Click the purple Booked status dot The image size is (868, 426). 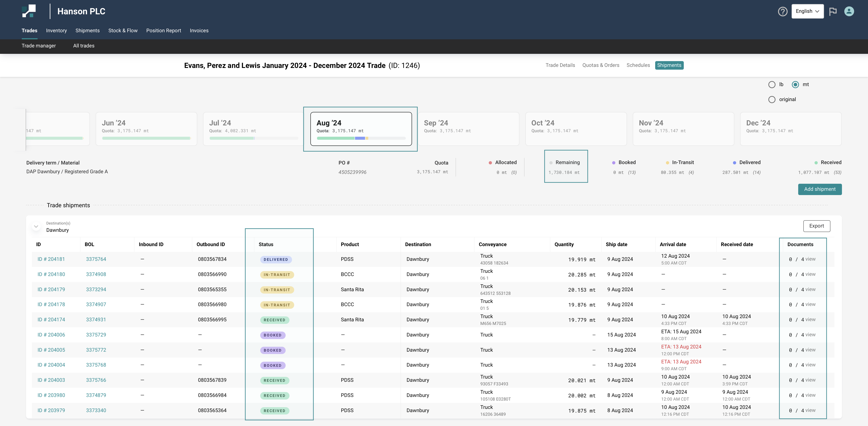coord(614,163)
